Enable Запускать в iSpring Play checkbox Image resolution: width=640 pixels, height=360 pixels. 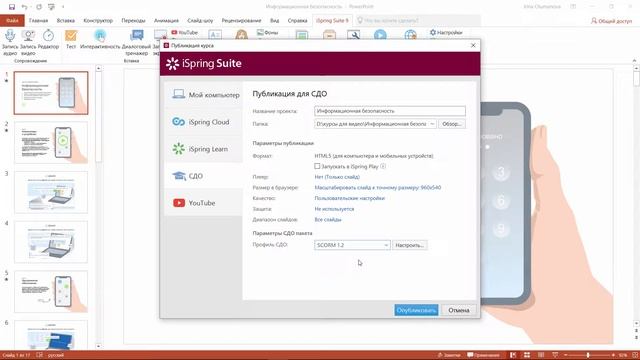(x=317, y=166)
